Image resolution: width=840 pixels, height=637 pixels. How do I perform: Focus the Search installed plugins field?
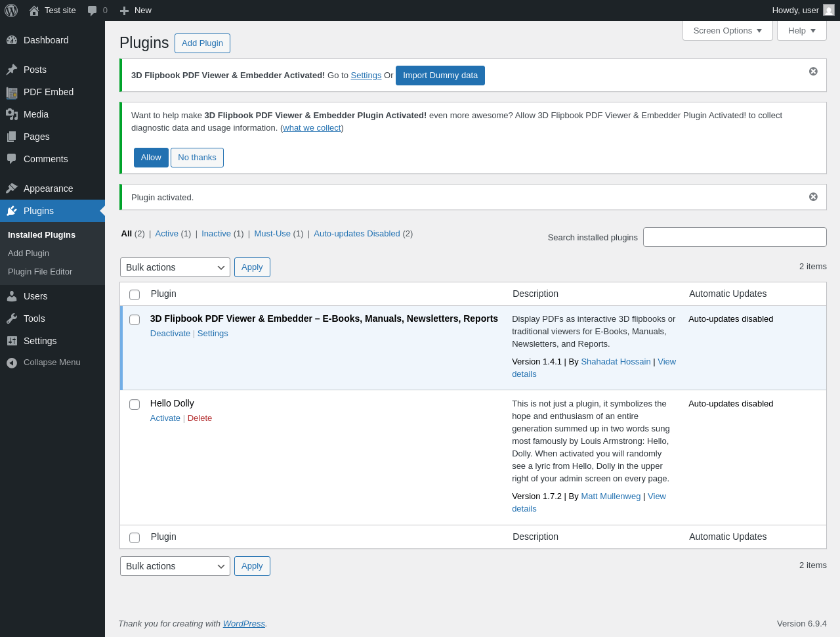click(735, 237)
